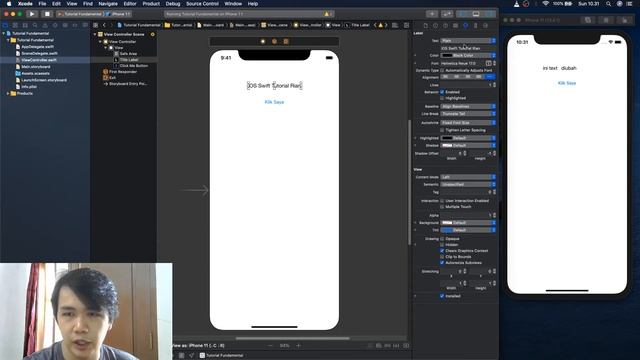Screen dimensions: 640x360
Task: Toggle Clears Graphics Context checkbox
Action: point(442,251)
